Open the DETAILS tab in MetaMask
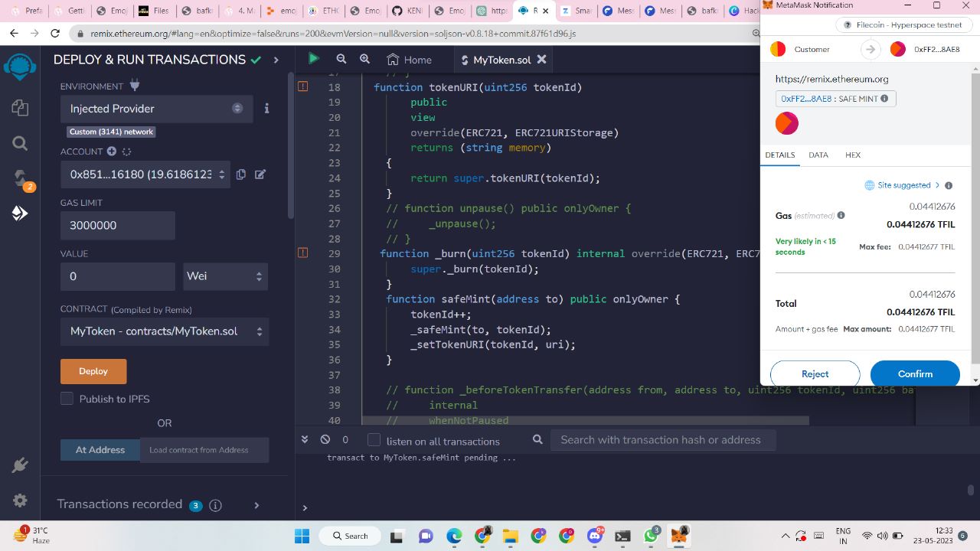Screen dimensions: 980x551 tap(779, 155)
